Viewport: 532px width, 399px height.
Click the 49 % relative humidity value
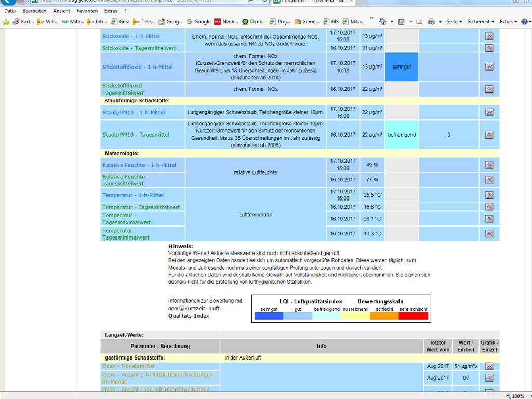(372, 165)
